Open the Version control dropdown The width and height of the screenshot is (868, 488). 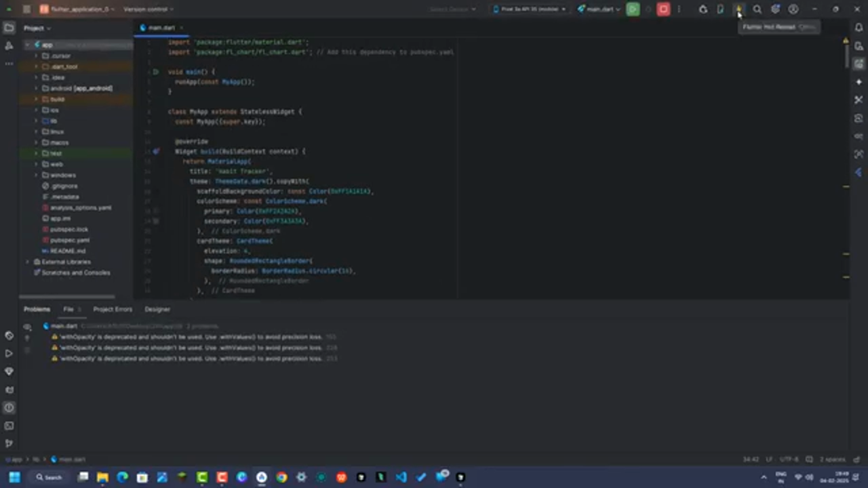[149, 9]
